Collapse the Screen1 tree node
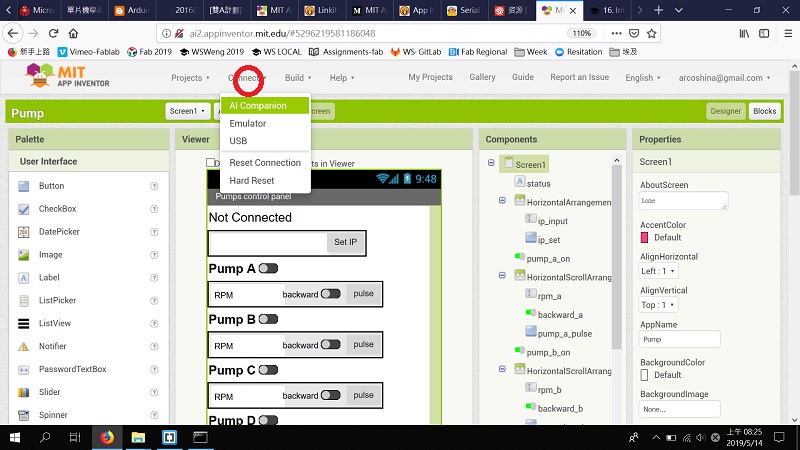This screenshot has width=800, height=450. pyautogui.click(x=491, y=163)
